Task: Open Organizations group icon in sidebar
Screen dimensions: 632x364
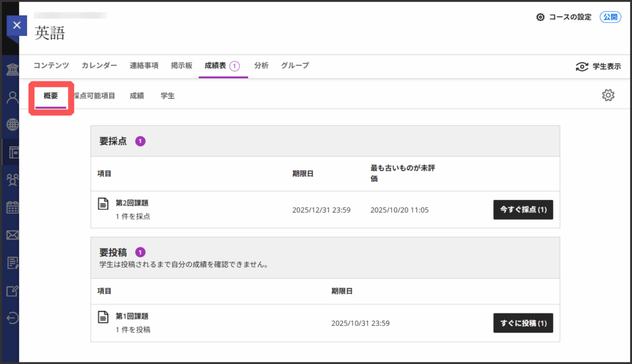Action: (x=12, y=180)
